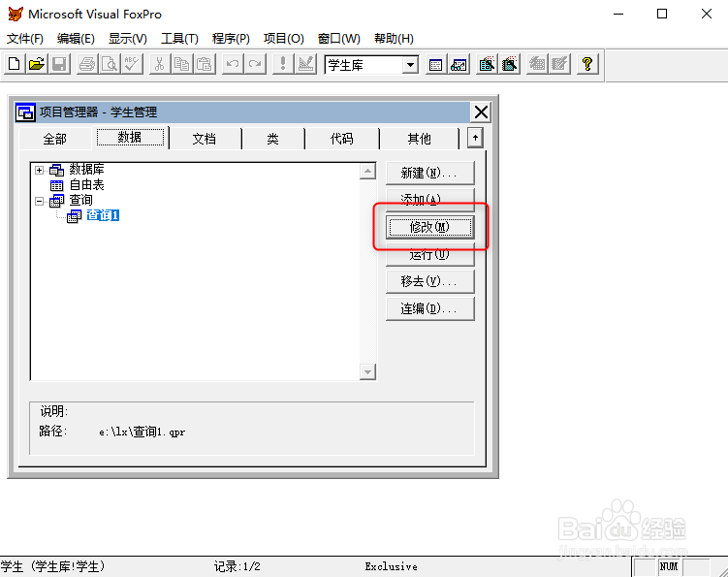Click the Visual FoxPro fox logo icon

(16, 14)
